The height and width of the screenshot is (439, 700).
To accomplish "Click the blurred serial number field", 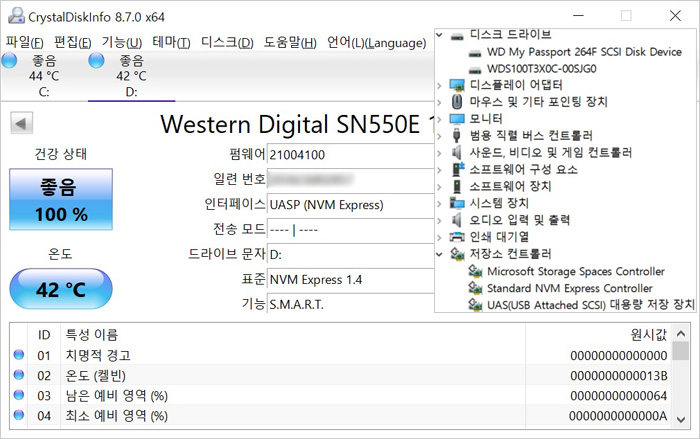I will click(x=350, y=180).
